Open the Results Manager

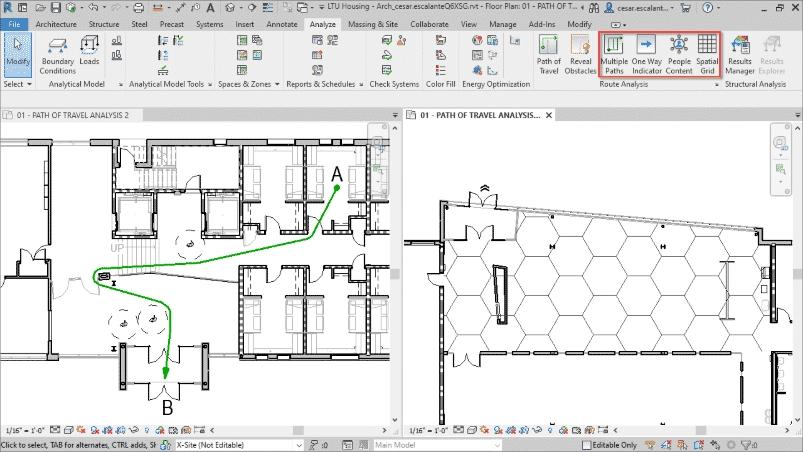(739, 53)
